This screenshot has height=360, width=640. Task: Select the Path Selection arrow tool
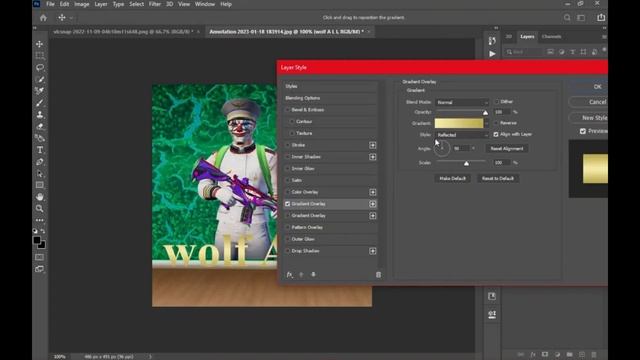pos(40,173)
